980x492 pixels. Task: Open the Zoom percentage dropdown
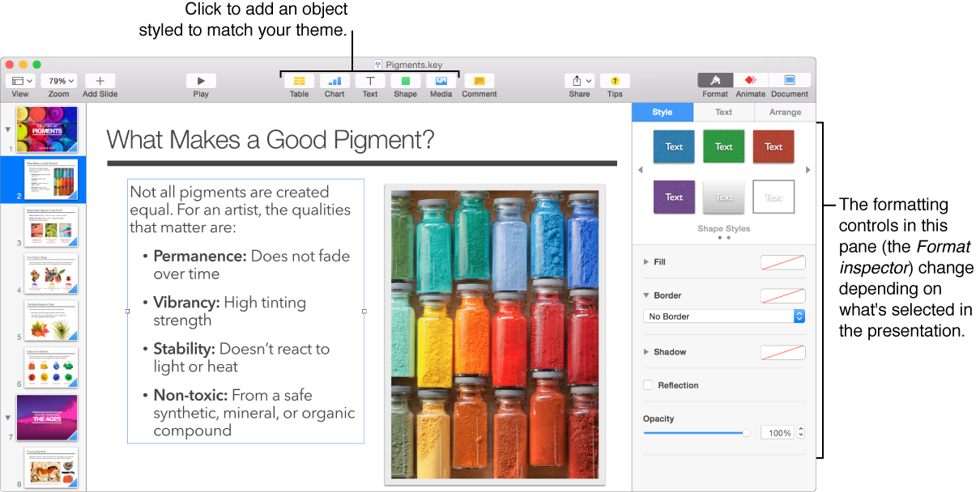[x=58, y=81]
